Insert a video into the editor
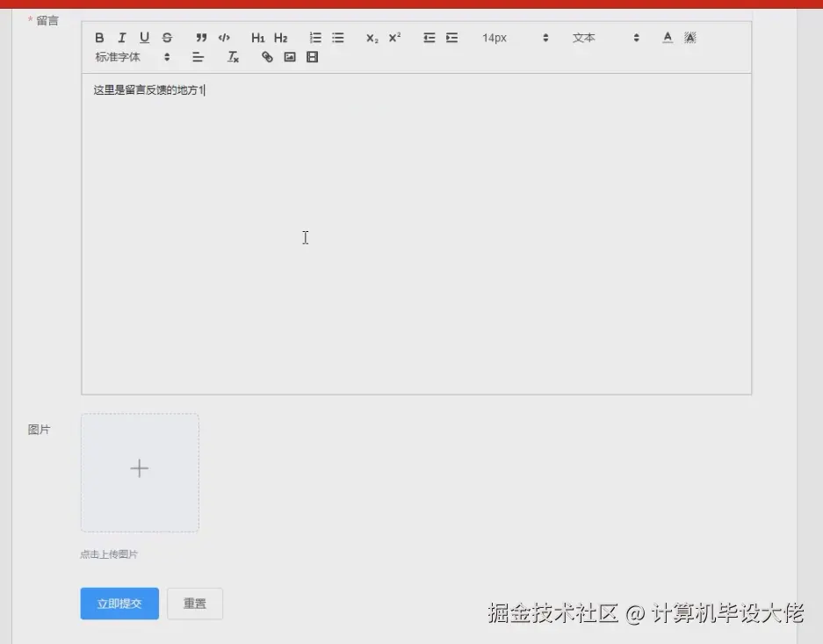The width and height of the screenshot is (823, 644). click(x=312, y=57)
